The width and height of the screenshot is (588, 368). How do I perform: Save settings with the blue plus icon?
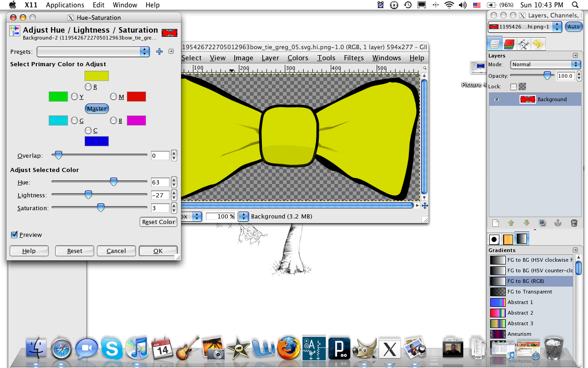tap(159, 52)
